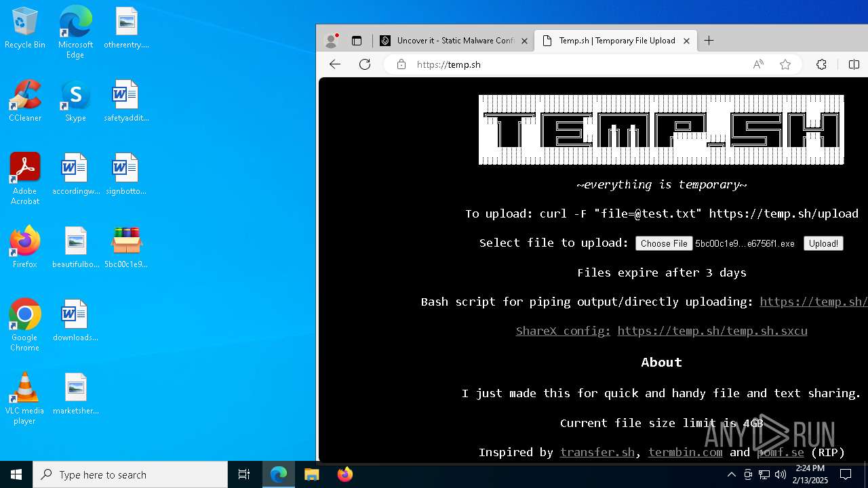The image size is (868, 488).
Task: Select the marketsher image file icon
Action: 75,394
